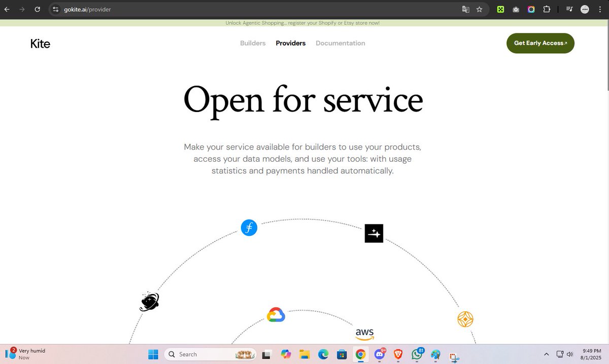Click the camera screenshot extension icon
The image size is (609, 364).
point(516,9)
